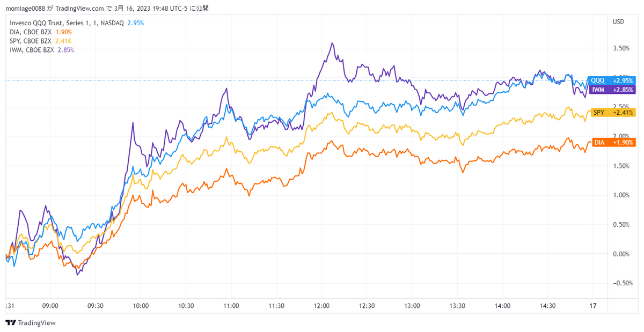Click the 11:00 time axis label
The height and width of the screenshot is (332, 644).
231,306
